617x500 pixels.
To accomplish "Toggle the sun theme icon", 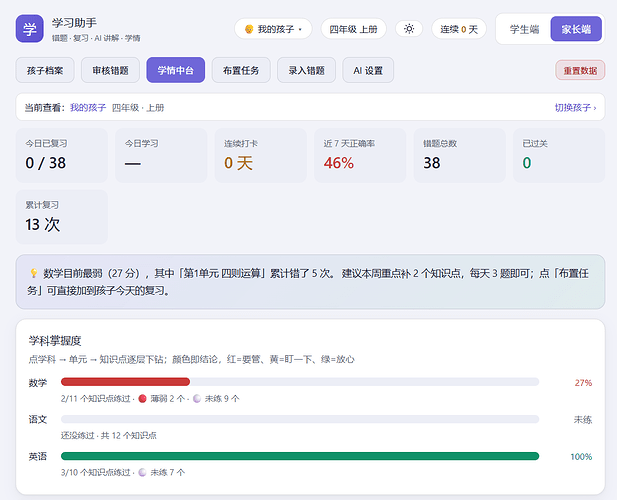I will coord(409,29).
